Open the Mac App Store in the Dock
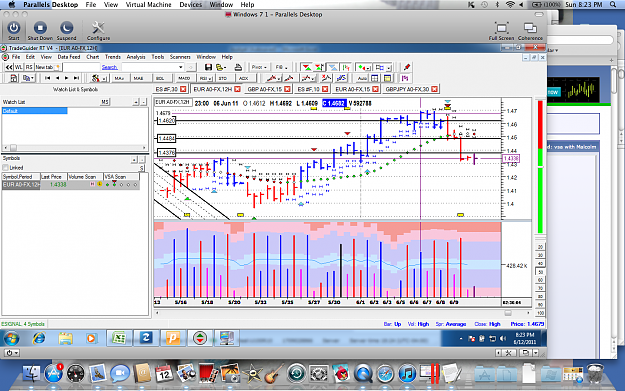 53,373
